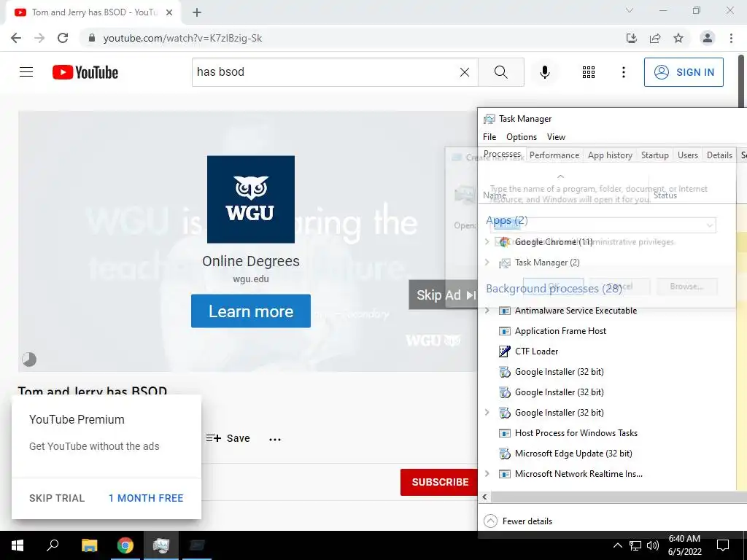Switch to Users tab
The width and height of the screenshot is (747, 560).
(x=687, y=155)
